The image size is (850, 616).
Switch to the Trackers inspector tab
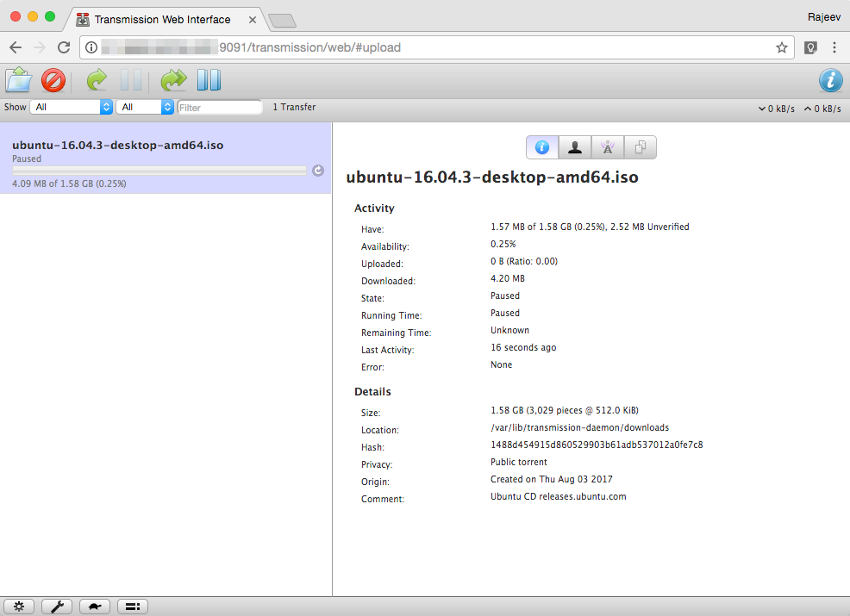pyautogui.click(x=608, y=147)
